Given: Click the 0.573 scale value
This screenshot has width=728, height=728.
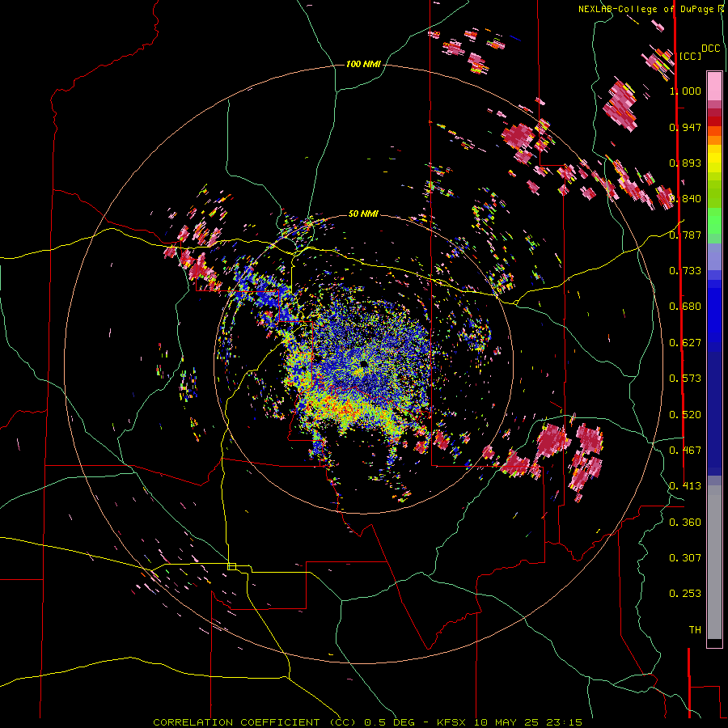Looking at the screenshot, I should [685, 379].
